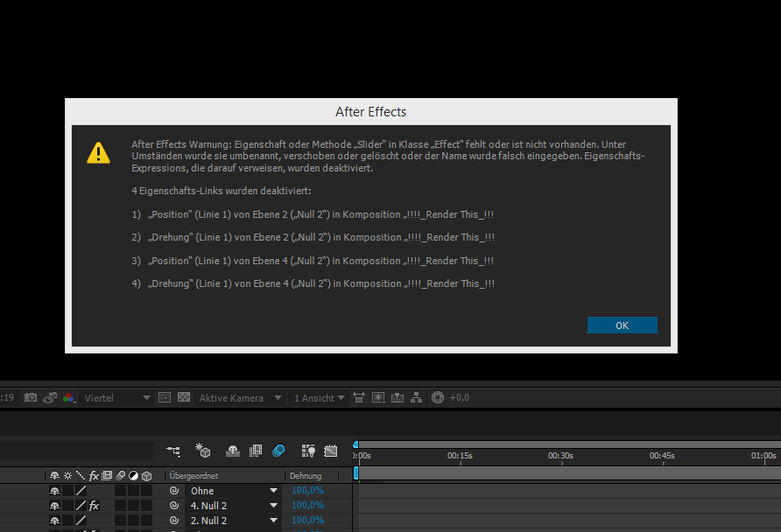Open the Viertel resolution dropdown
Image resolution: width=781 pixels, height=532 pixels.
tap(117, 397)
